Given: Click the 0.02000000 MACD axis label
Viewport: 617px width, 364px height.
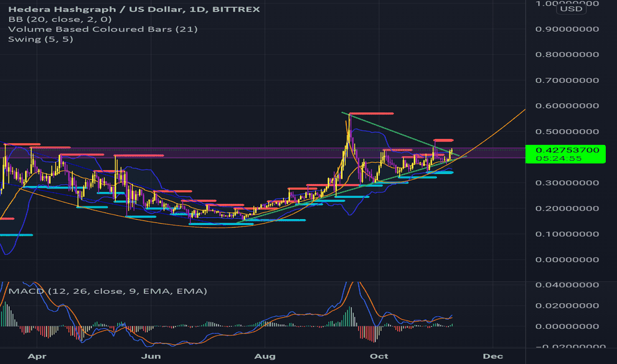Looking at the screenshot, I should point(567,306).
